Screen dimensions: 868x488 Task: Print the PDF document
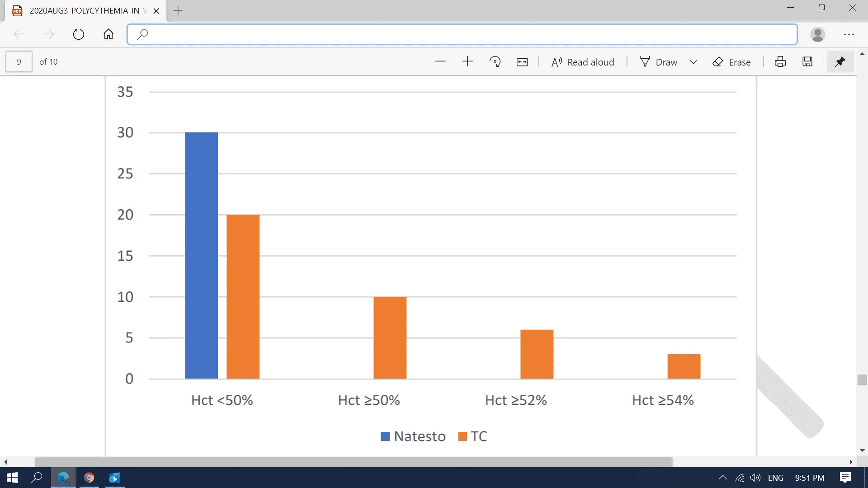[x=780, y=62]
